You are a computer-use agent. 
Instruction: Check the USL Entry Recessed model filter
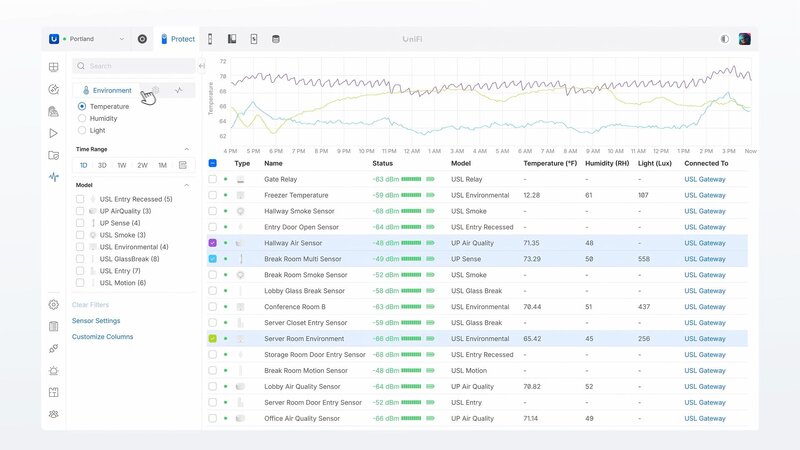(x=80, y=199)
